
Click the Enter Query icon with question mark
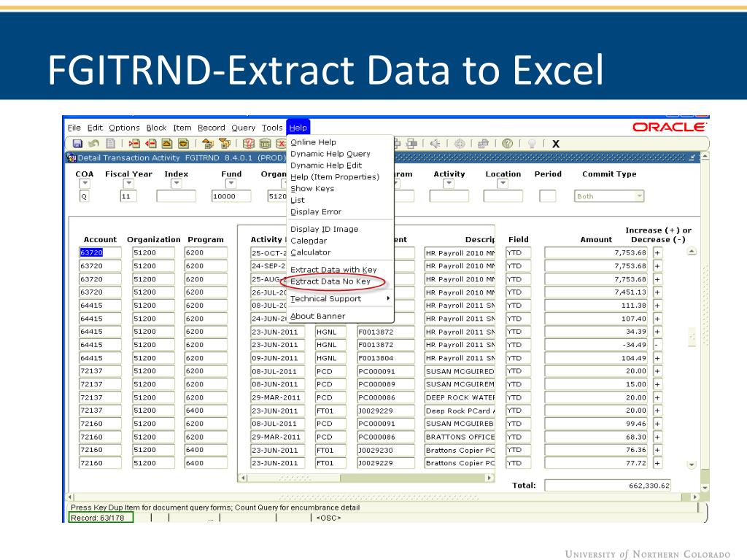point(249,144)
